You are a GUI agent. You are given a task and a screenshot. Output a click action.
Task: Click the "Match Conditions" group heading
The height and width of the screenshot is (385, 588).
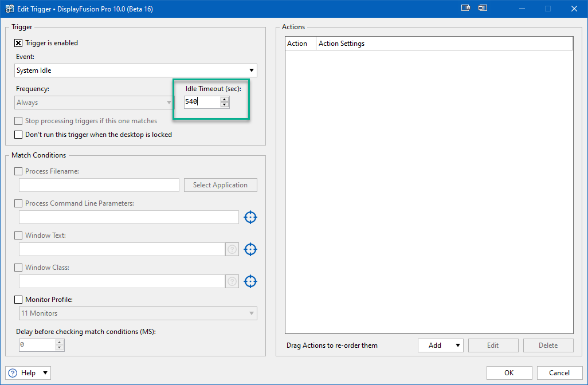pyautogui.click(x=38, y=155)
